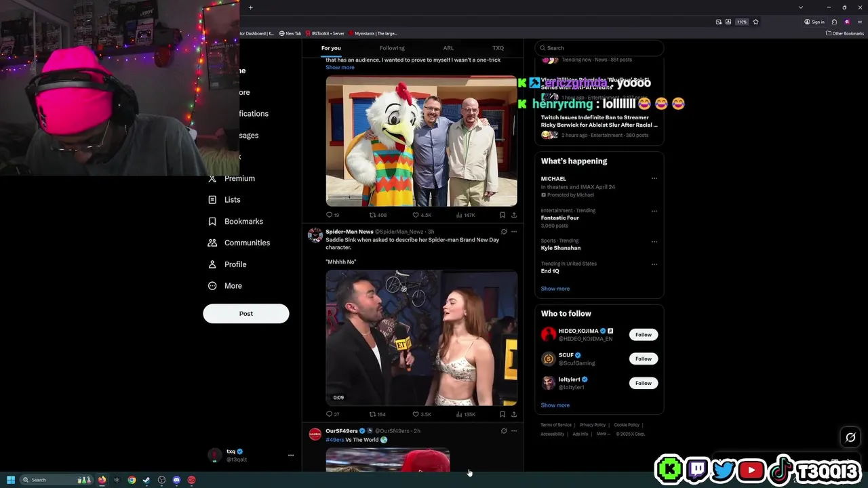Reply to the chicken mascot photo post

click(332, 215)
